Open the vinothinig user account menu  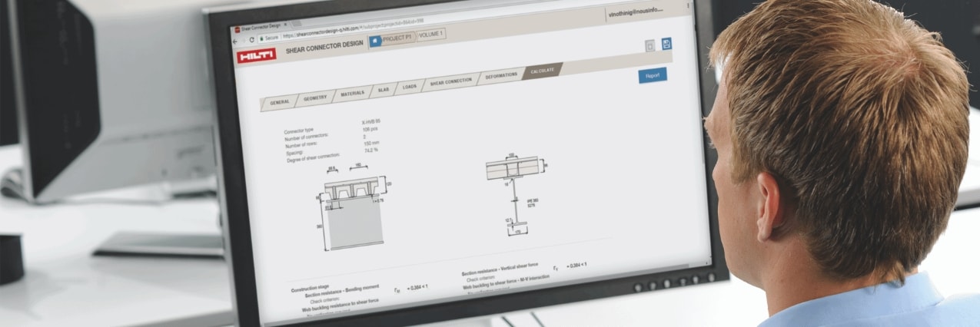(x=637, y=13)
